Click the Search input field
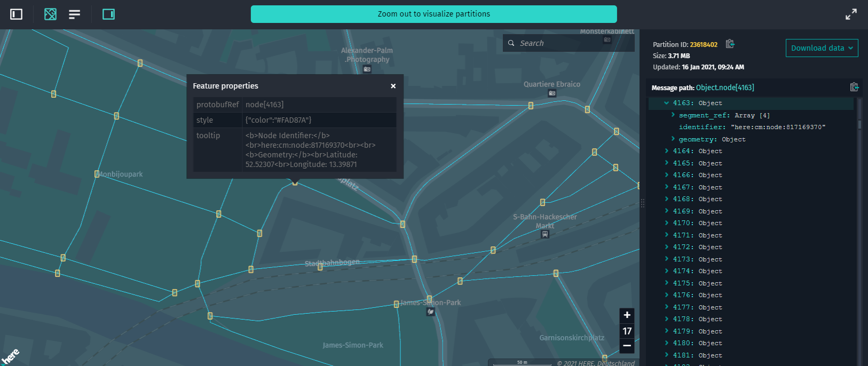Screen dimensions: 868x366 (569, 43)
